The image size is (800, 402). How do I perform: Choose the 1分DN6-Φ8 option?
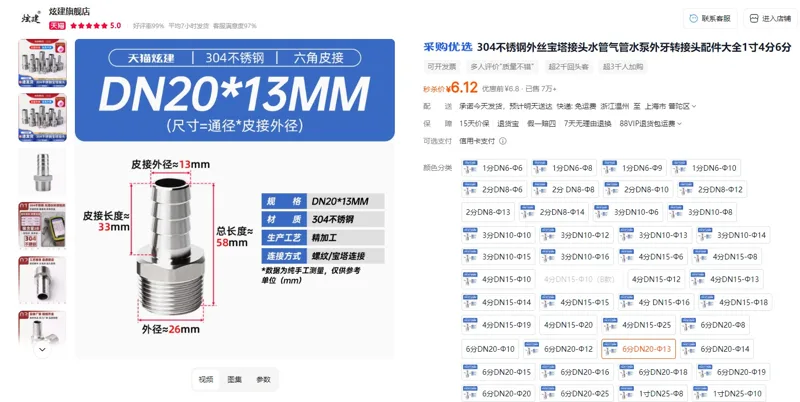click(564, 168)
